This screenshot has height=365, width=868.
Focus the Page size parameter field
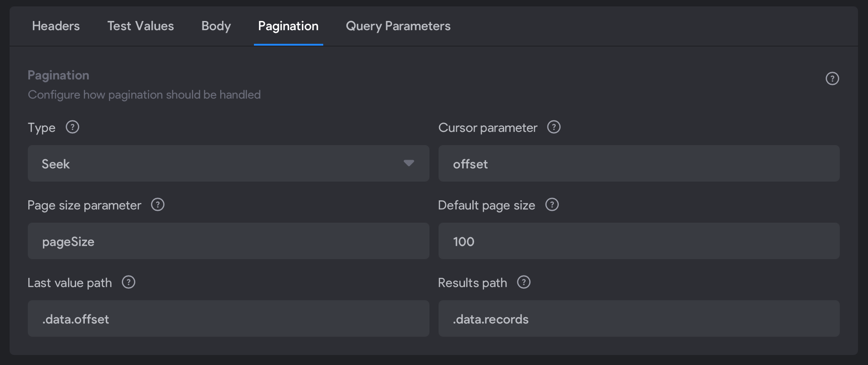[x=228, y=241]
